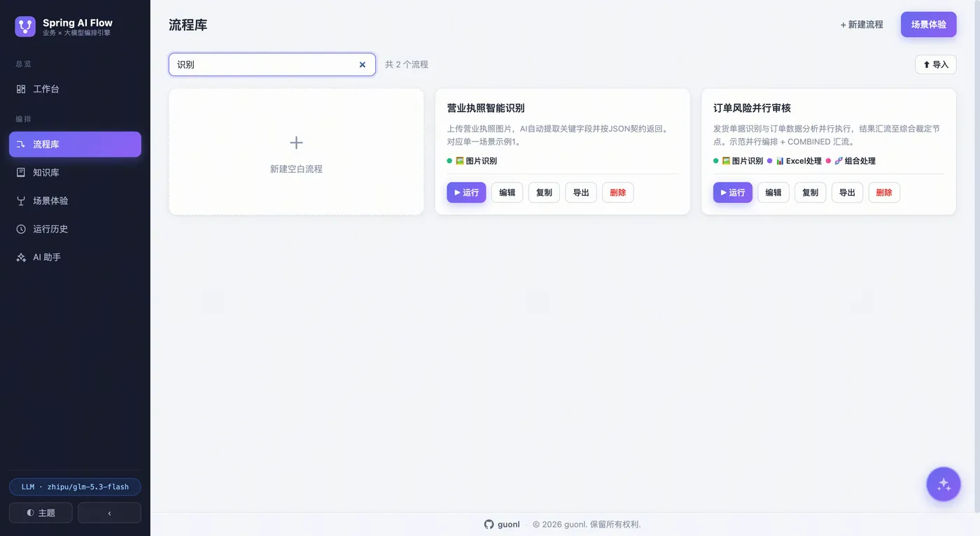Click the © 2026 guonl copyright text

coord(587,524)
